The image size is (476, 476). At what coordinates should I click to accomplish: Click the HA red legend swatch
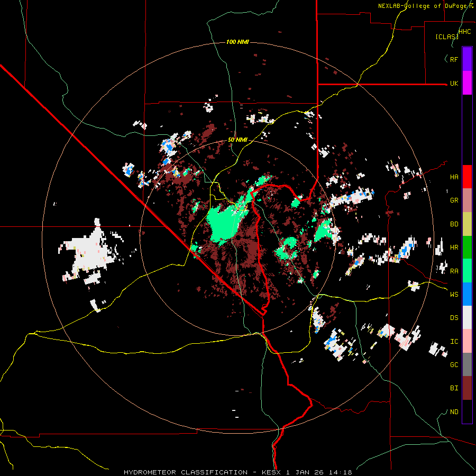pyautogui.click(x=467, y=177)
